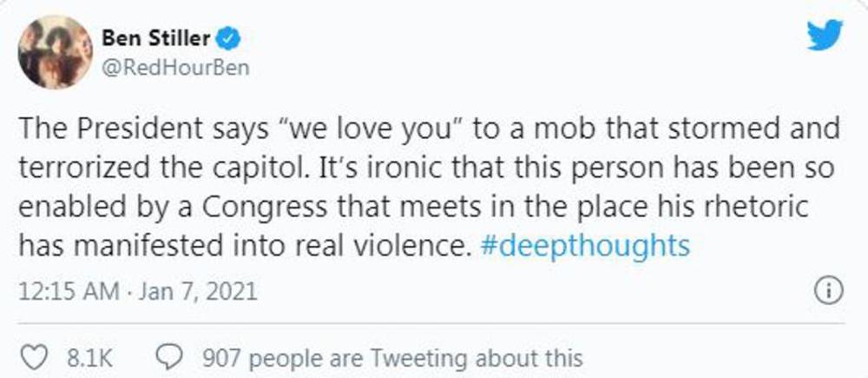The height and width of the screenshot is (378, 868).
Task: Open the @RedHourBen handle link
Action: pyautogui.click(x=175, y=69)
